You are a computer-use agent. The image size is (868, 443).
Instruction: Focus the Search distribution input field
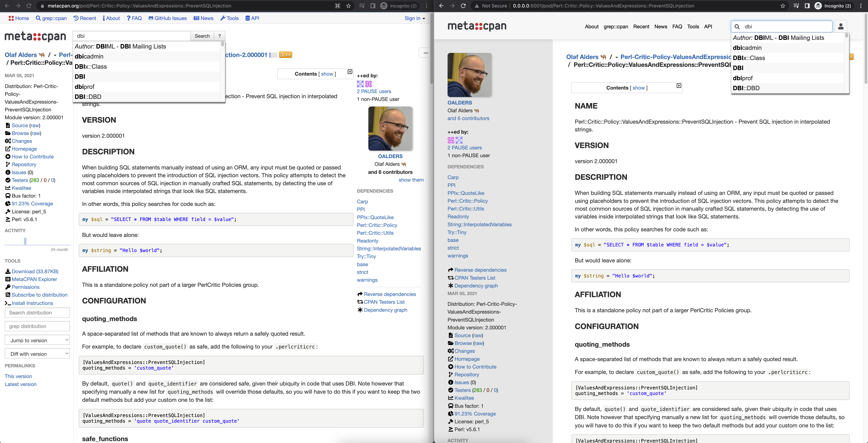point(37,313)
